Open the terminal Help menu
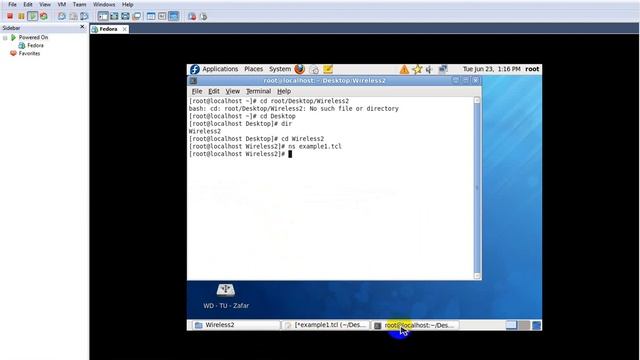Screen dimensions: 640x360 pos(284,91)
